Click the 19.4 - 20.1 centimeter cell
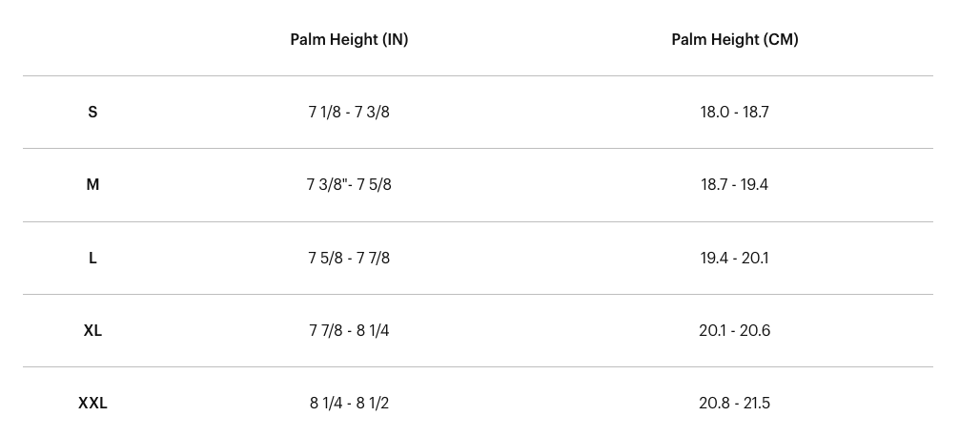The width and height of the screenshot is (980, 437). (734, 258)
